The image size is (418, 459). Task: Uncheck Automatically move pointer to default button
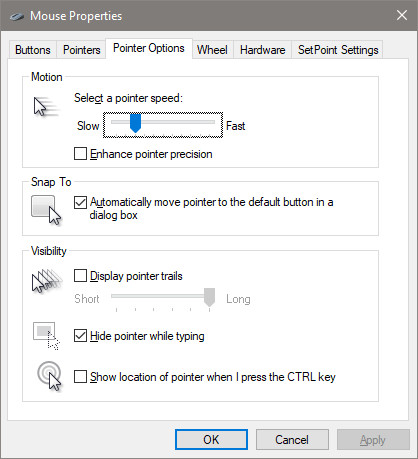click(80, 202)
